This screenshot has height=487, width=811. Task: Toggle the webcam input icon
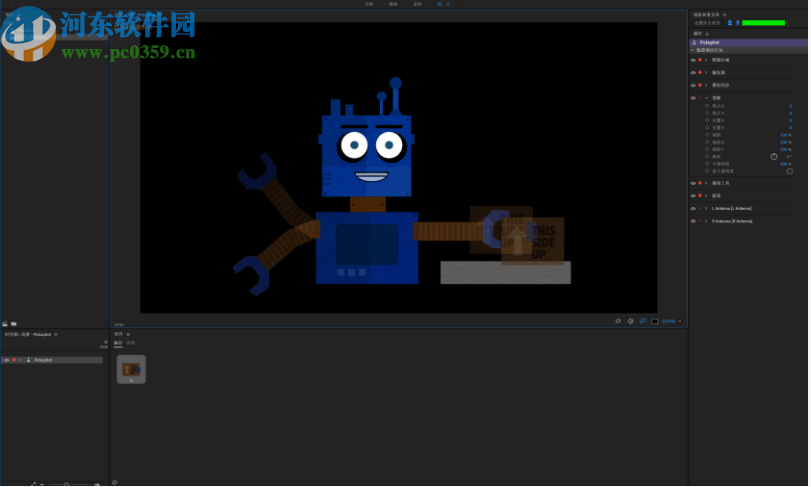(x=730, y=23)
